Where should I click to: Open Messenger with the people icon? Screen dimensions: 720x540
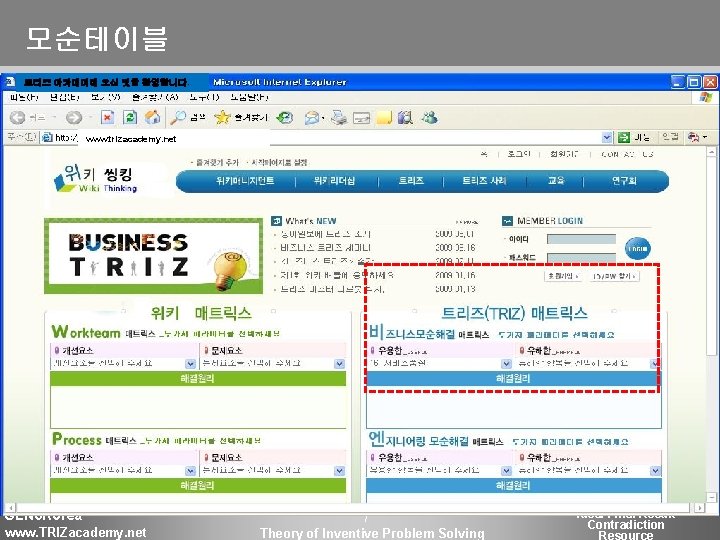pos(429,118)
